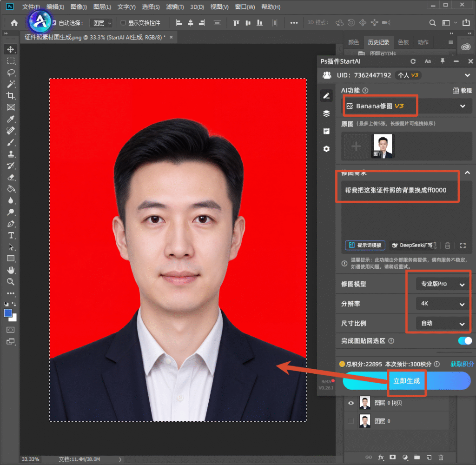
Task: Select the Eyedropper tool
Action: click(11, 119)
